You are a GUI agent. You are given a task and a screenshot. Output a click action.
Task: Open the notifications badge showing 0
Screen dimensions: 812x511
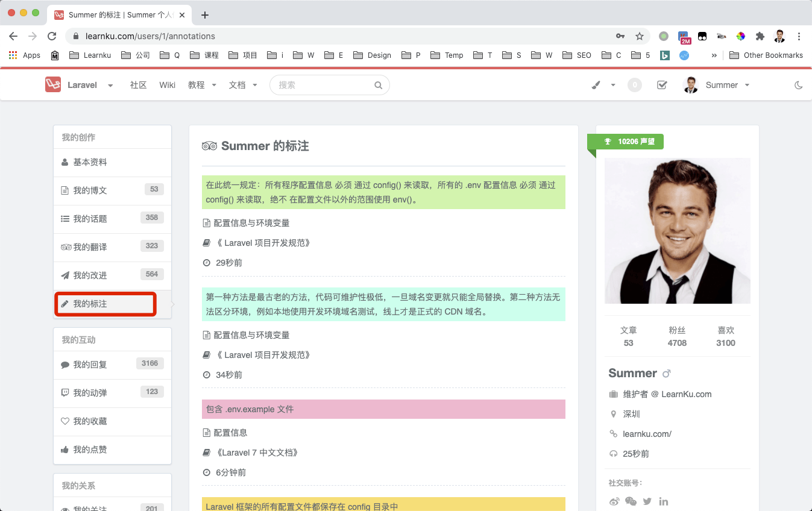pos(634,85)
